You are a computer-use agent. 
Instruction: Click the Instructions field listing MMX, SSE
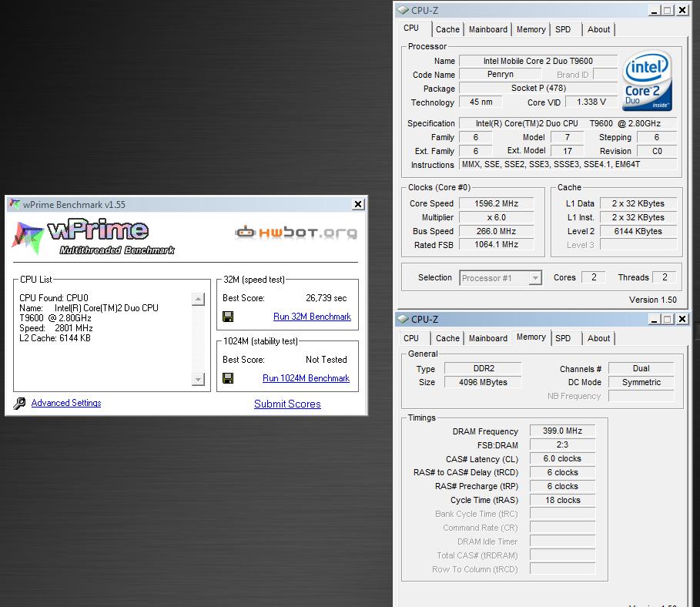pyautogui.click(x=568, y=164)
